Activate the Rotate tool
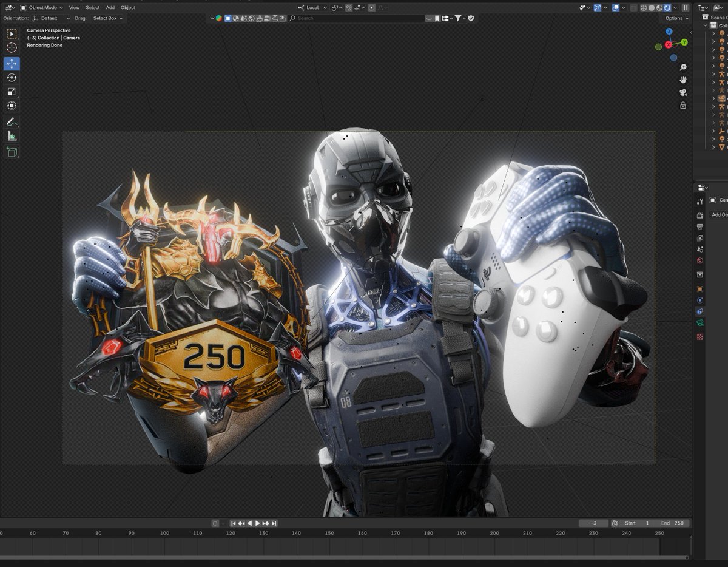This screenshot has height=567, width=728. click(x=12, y=78)
